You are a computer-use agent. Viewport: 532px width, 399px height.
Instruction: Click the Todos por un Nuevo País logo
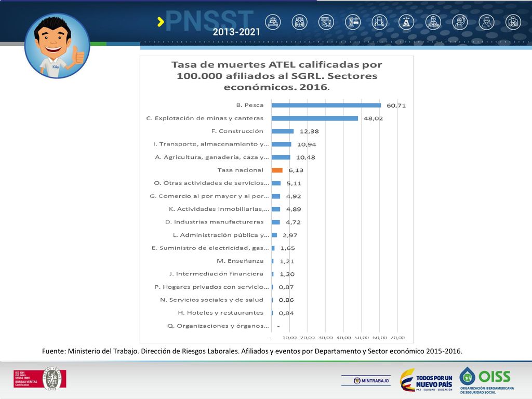(x=426, y=380)
